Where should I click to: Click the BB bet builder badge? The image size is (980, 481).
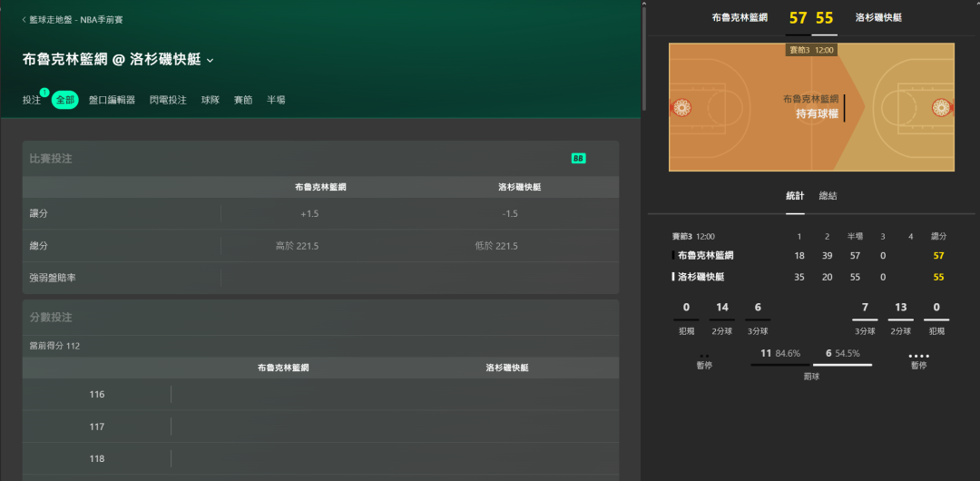click(578, 159)
